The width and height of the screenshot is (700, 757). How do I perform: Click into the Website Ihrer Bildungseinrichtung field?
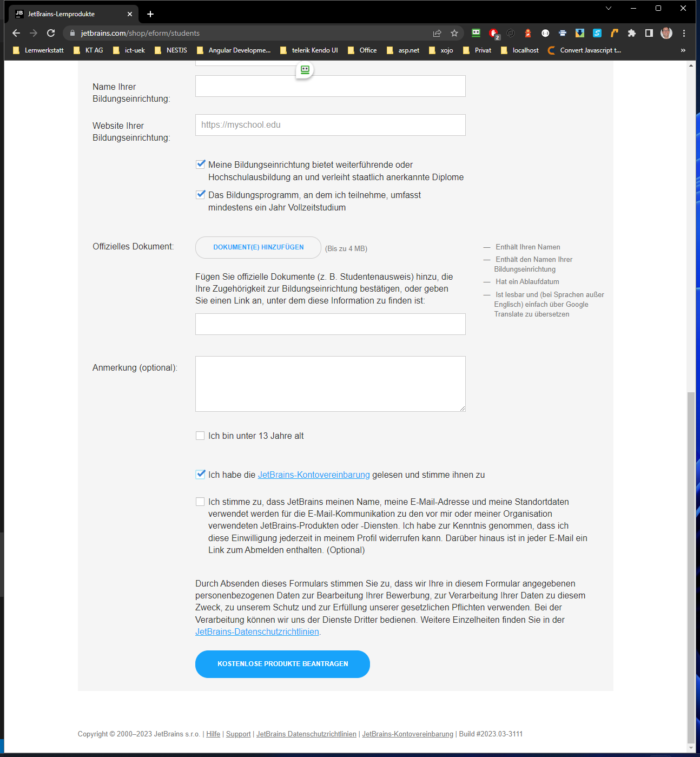click(x=330, y=125)
